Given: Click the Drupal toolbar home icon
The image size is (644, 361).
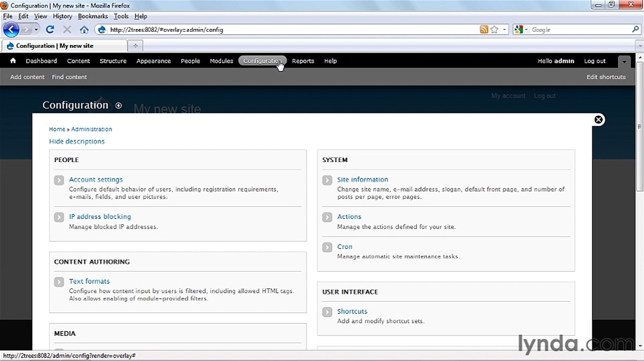Looking at the screenshot, I should click(13, 61).
